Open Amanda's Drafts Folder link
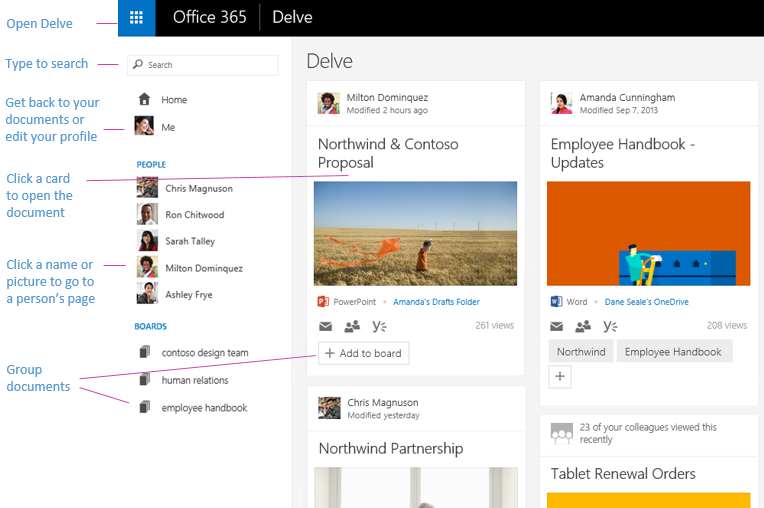 coord(436,302)
